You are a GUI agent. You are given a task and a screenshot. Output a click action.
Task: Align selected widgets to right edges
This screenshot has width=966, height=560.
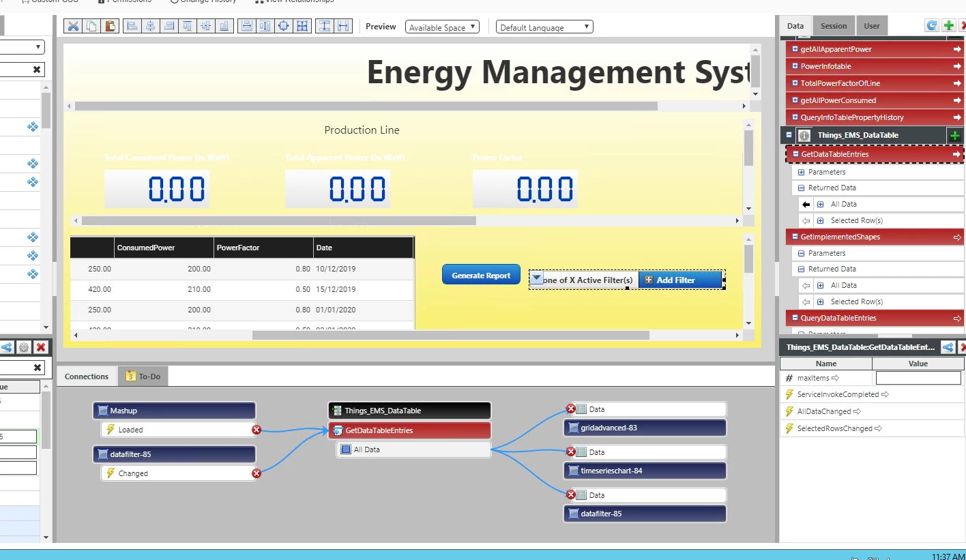click(169, 27)
